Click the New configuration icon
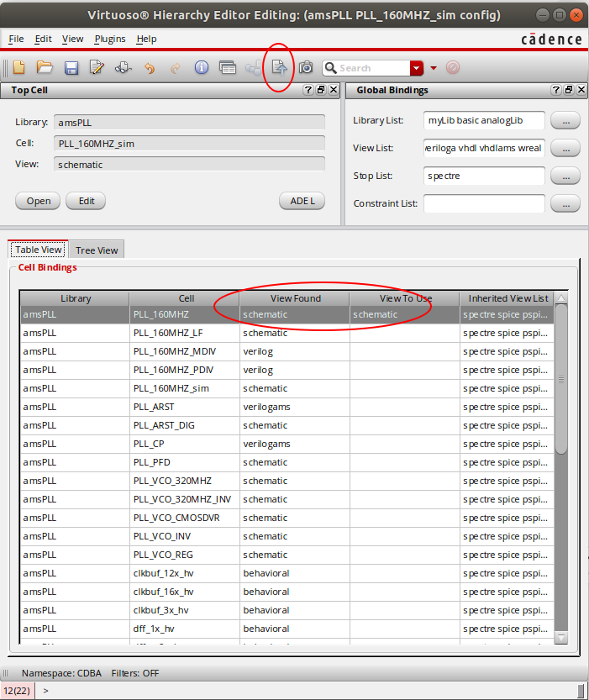 click(x=18, y=68)
